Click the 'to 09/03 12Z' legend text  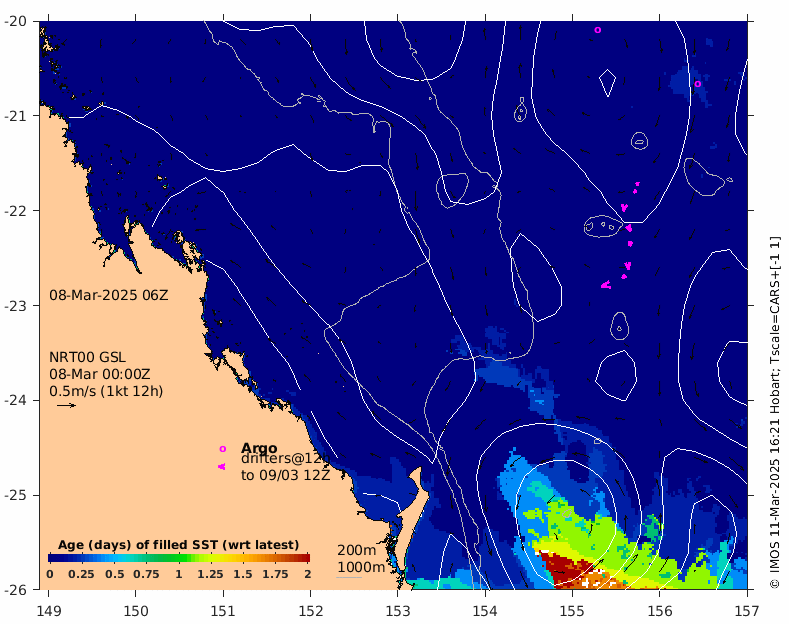pos(285,475)
